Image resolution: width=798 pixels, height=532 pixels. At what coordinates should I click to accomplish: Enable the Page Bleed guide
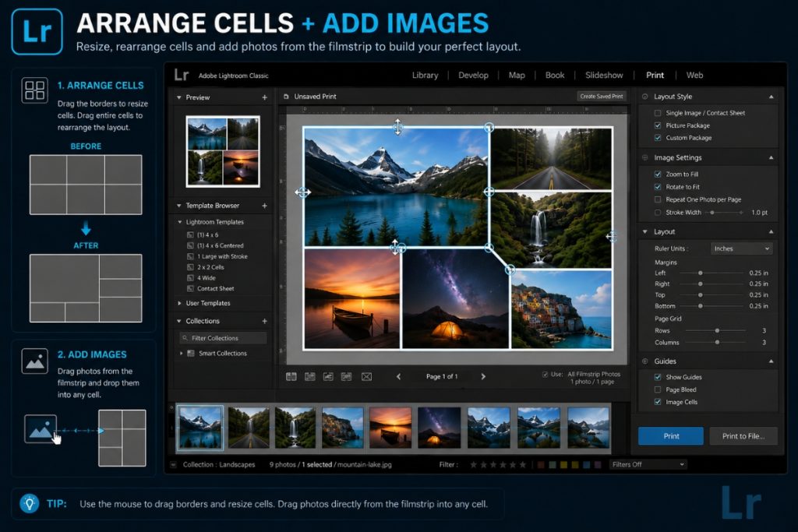tap(658, 389)
